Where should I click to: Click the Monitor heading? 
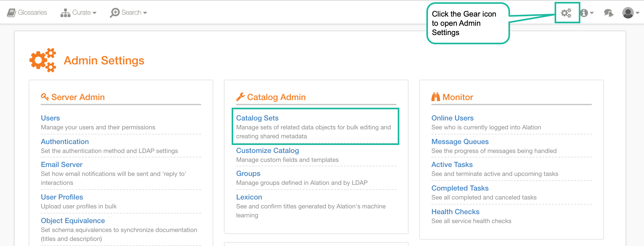click(458, 97)
